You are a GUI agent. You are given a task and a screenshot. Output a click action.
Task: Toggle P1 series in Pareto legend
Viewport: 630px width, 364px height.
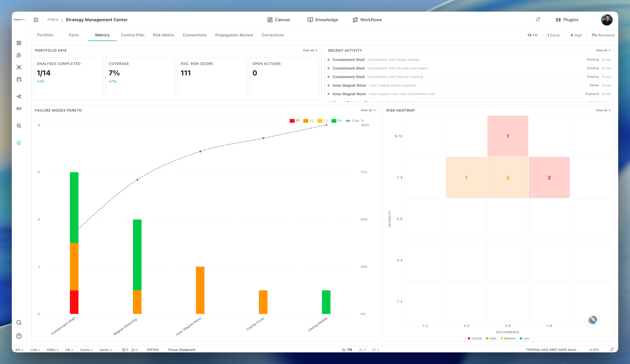click(x=294, y=121)
